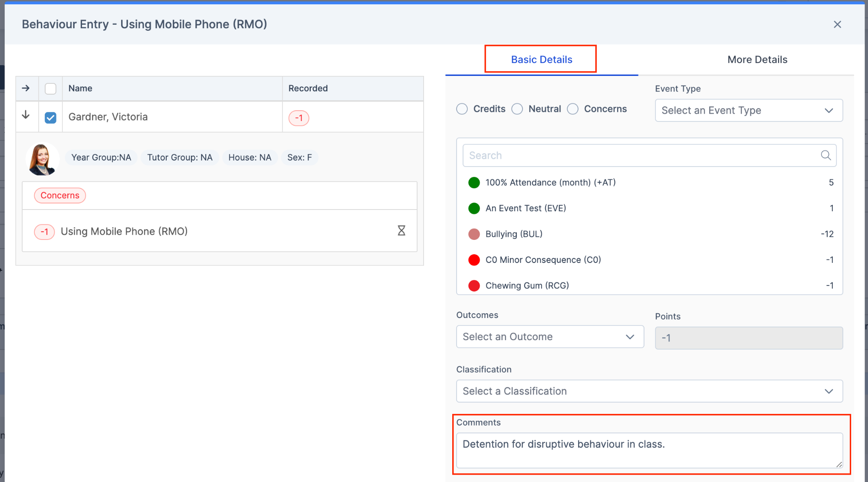868x482 pixels.
Task: Click the search magnifier icon in the event list
Action: click(825, 155)
